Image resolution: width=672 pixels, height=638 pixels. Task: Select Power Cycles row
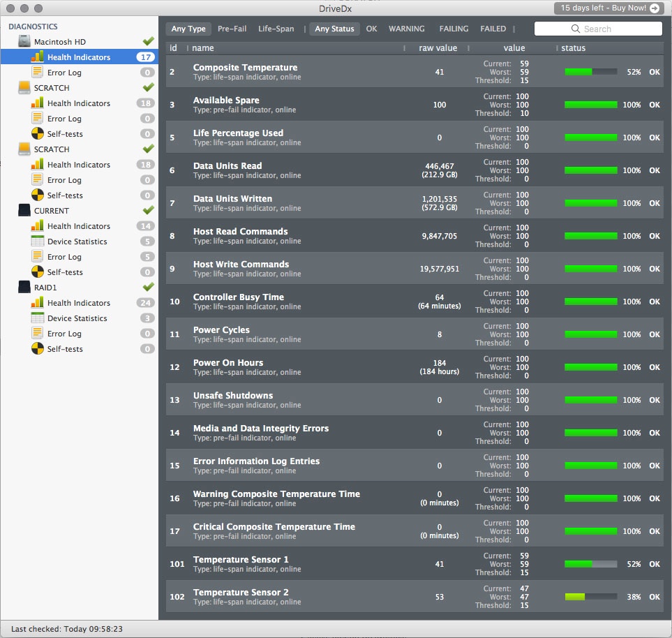coord(415,334)
